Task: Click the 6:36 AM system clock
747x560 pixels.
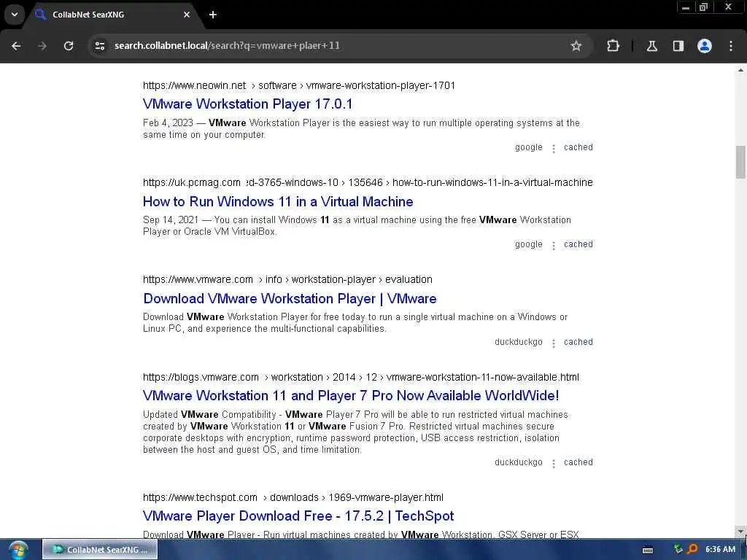Action: 720,550
